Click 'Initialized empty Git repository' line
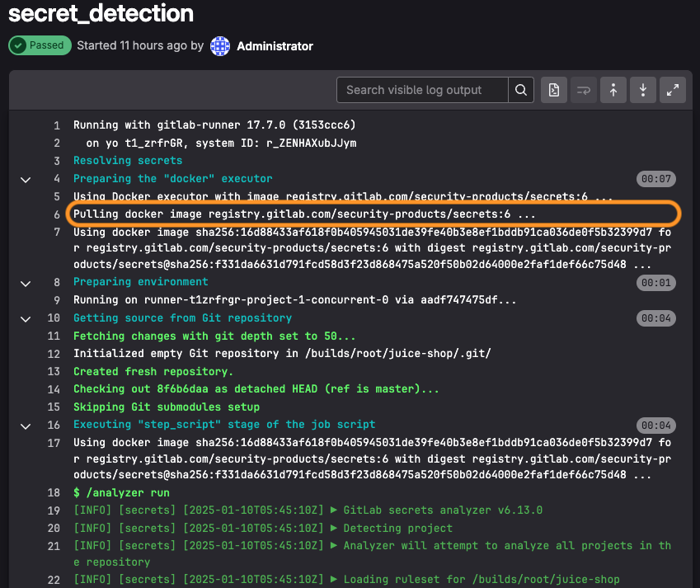 point(282,354)
